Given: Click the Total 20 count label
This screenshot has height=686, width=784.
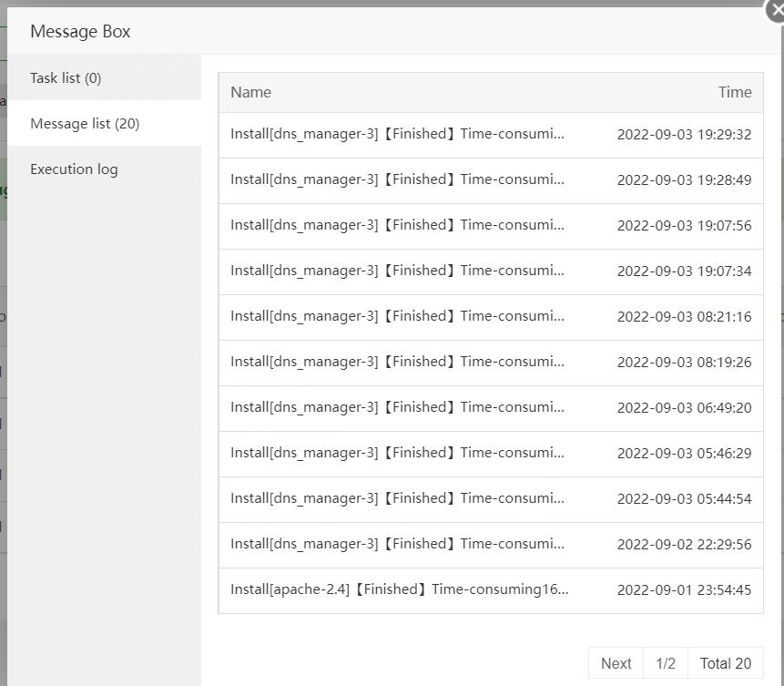Looking at the screenshot, I should point(726,663).
